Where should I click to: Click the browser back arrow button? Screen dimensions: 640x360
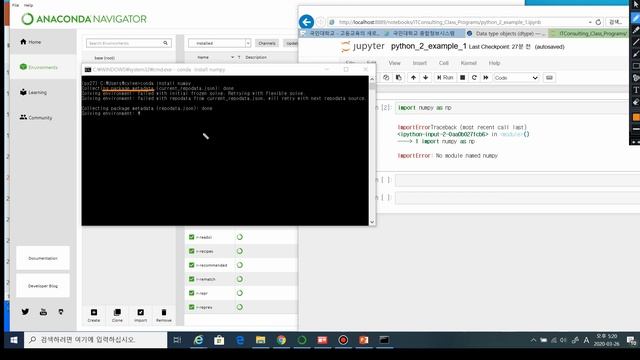tap(307, 22)
